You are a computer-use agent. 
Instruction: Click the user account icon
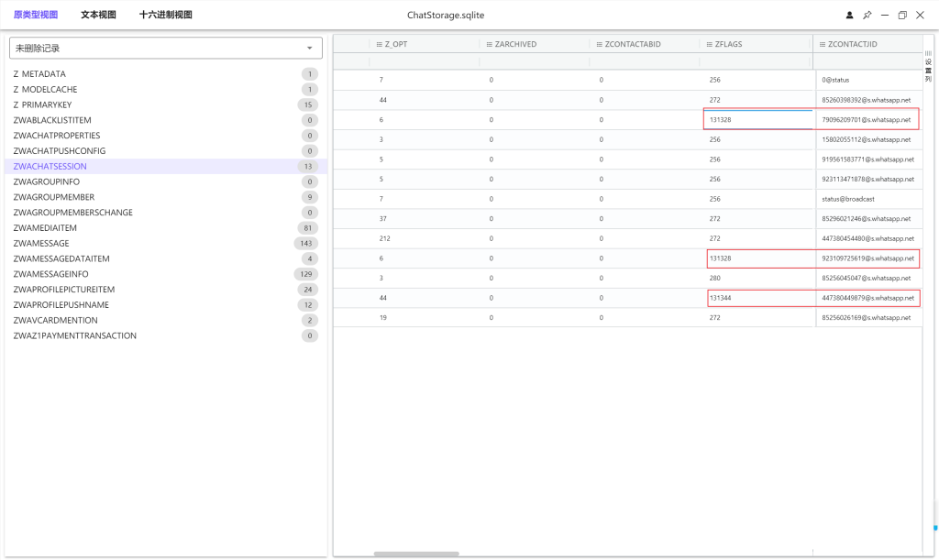point(849,16)
